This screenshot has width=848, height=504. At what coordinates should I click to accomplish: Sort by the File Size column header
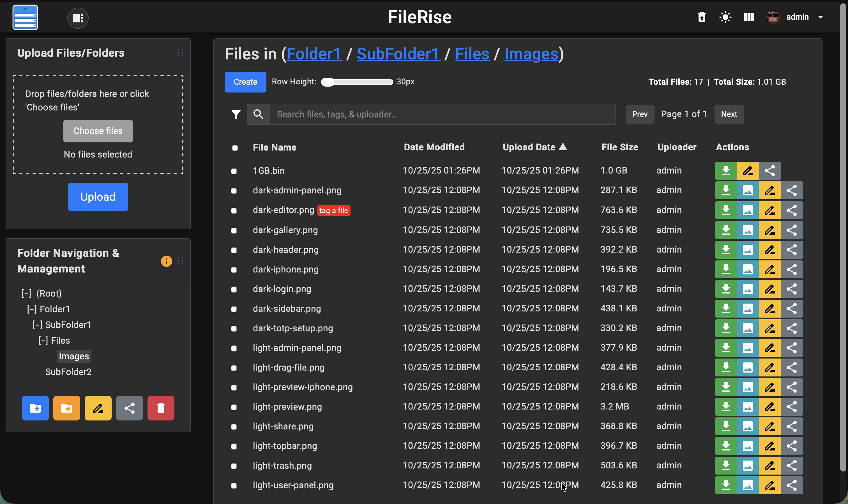(x=619, y=147)
